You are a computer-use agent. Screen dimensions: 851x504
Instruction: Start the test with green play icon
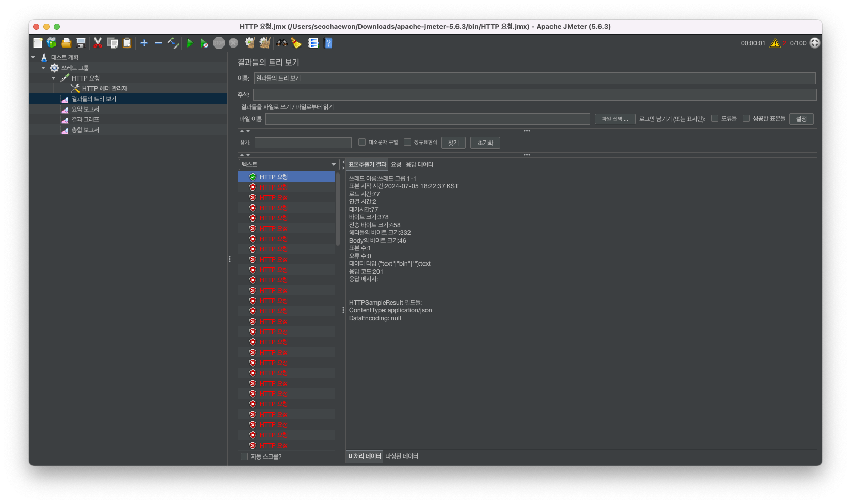190,43
